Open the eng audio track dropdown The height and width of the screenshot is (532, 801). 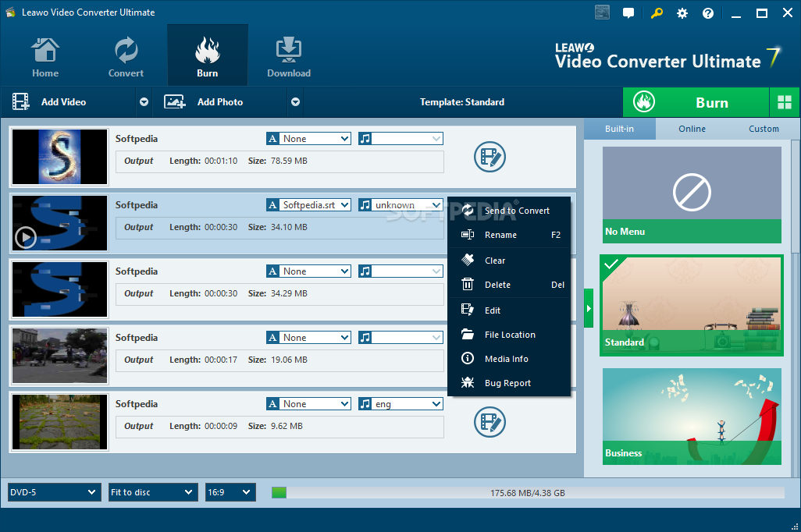(400, 404)
